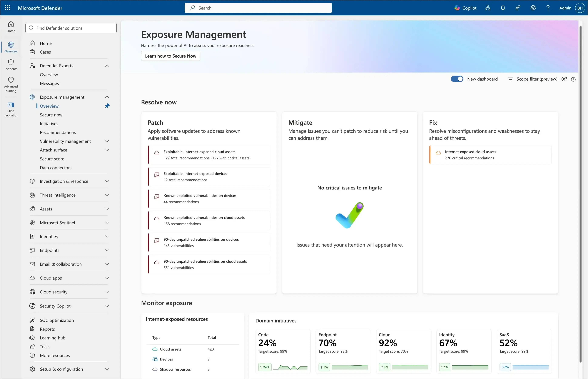
Task: Open the app launcher waffle icon
Action: [x=8, y=8]
